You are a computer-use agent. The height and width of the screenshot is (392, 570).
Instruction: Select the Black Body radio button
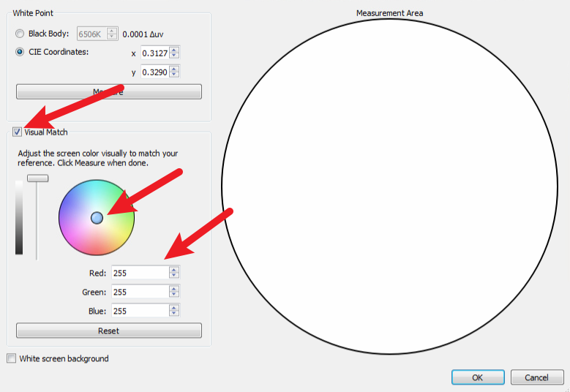pos(20,34)
